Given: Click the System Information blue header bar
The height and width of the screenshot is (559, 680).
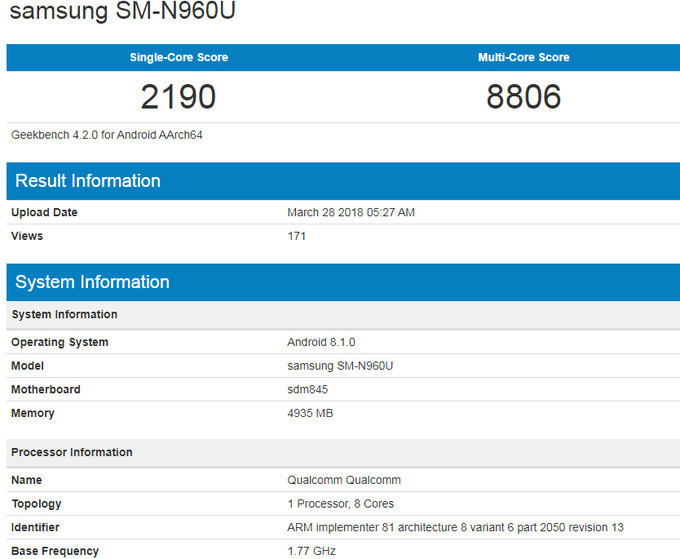Looking at the screenshot, I should click(x=92, y=282).
